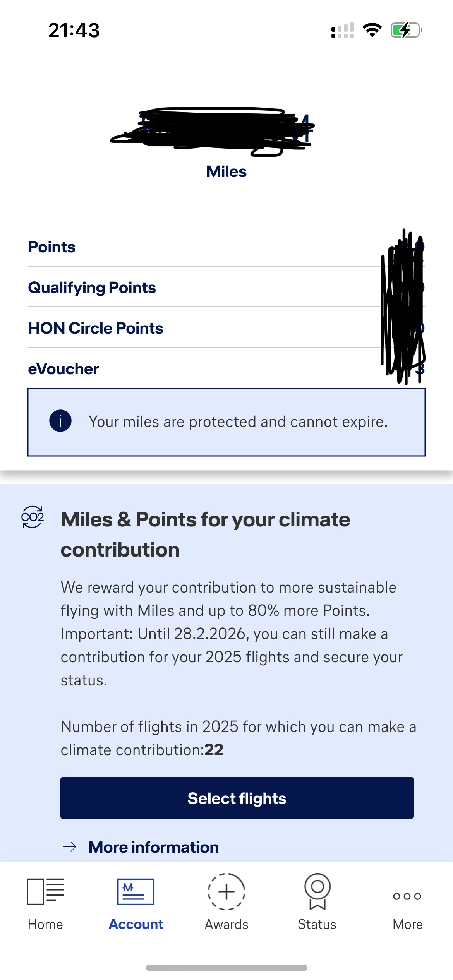Viewport: 453px width, 980px height.
Task: Tap the Account card icon
Action: (x=136, y=891)
